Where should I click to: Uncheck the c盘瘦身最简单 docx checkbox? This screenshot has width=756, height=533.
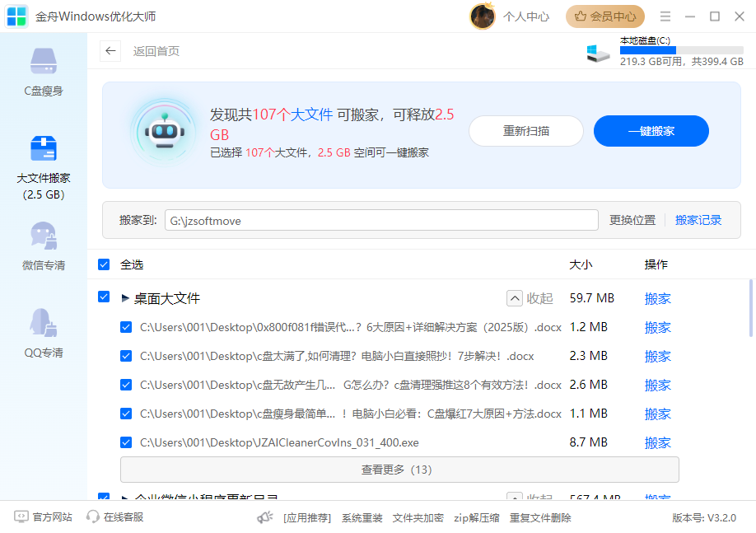coord(126,414)
